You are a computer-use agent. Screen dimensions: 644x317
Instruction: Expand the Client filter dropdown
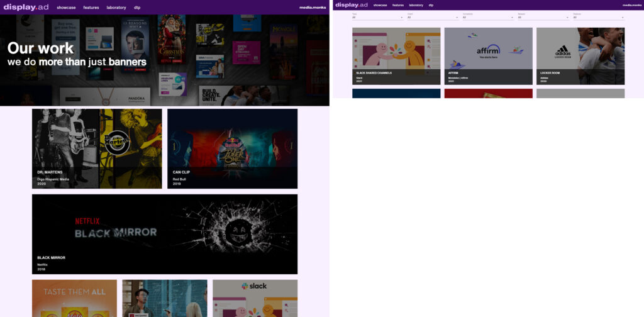click(433, 18)
